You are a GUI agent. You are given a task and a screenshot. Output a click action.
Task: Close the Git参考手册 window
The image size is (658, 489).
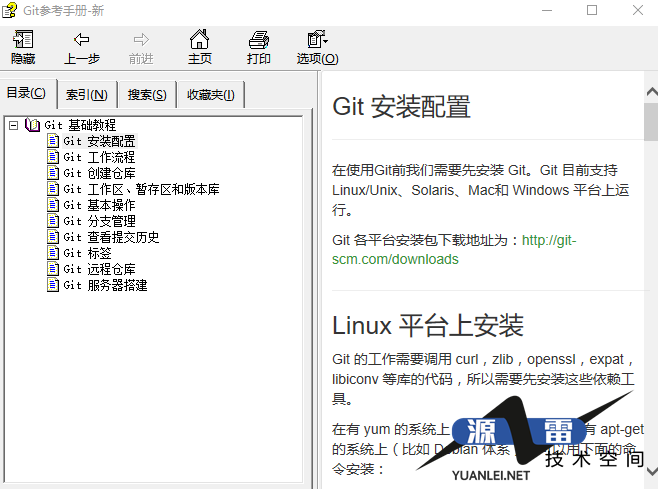(x=637, y=10)
